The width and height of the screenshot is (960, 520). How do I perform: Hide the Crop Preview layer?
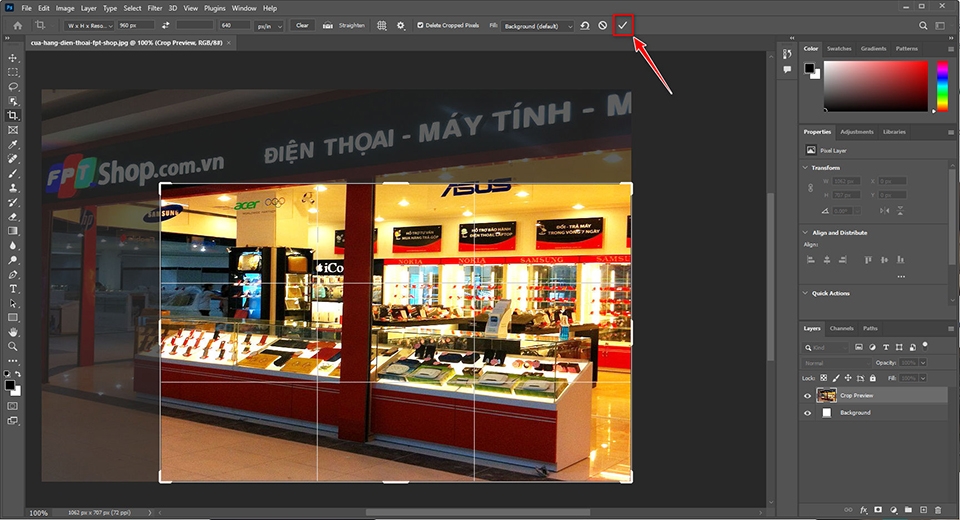coord(807,396)
